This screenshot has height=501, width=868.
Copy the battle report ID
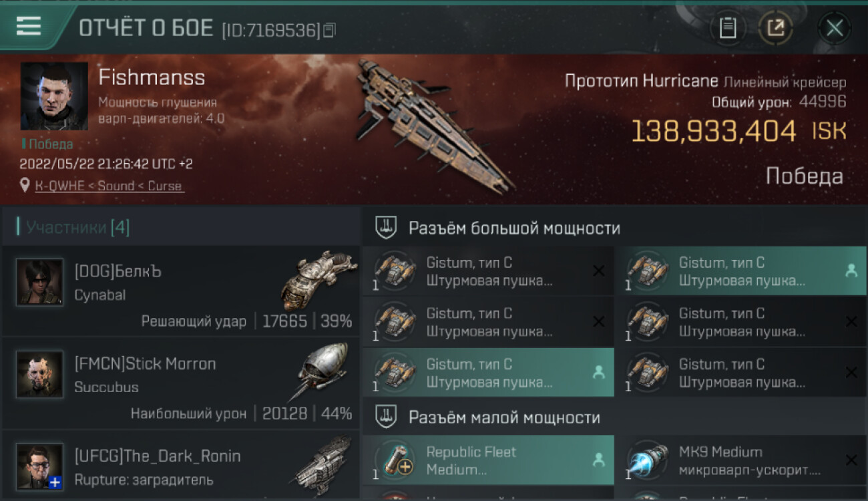(329, 30)
